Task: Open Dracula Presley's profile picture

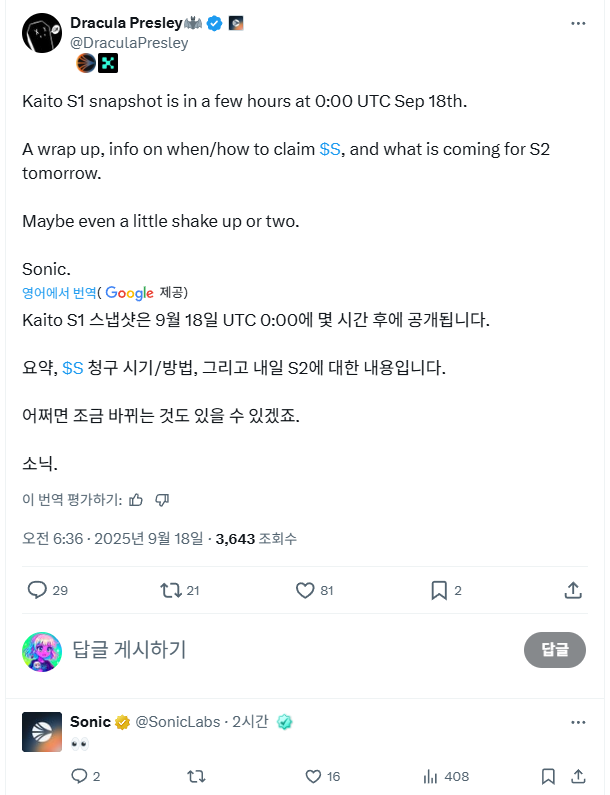Action: [41, 34]
